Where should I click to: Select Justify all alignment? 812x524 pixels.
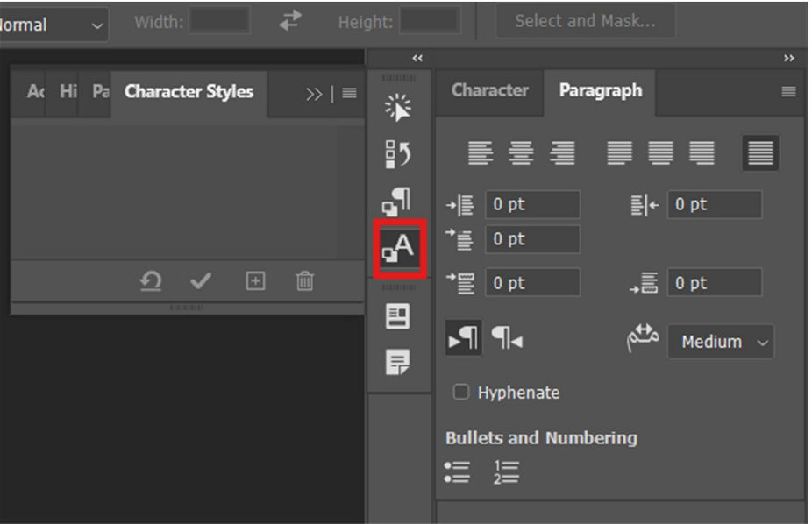pos(760,153)
